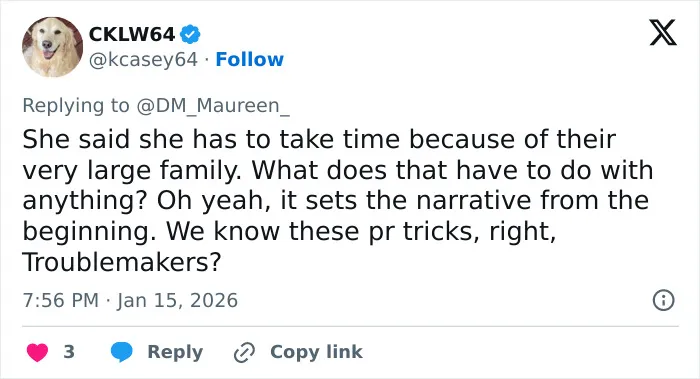This screenshot has width=700, height=379.
Task: Open the circled info icon
Action: [663, 300]
